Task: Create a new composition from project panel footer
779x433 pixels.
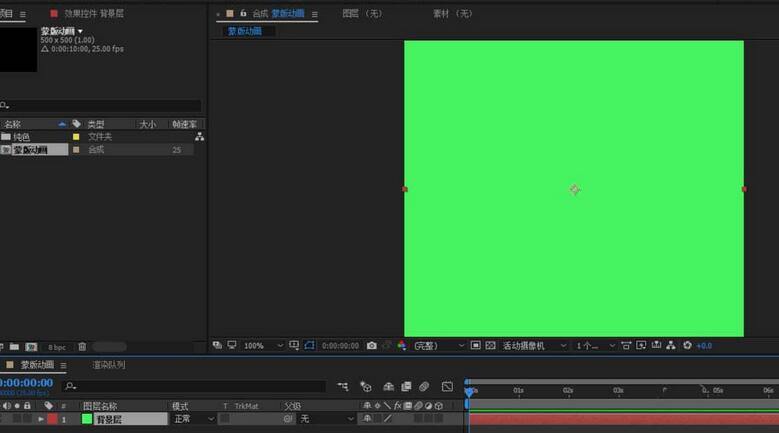Action: click(31, 347)
